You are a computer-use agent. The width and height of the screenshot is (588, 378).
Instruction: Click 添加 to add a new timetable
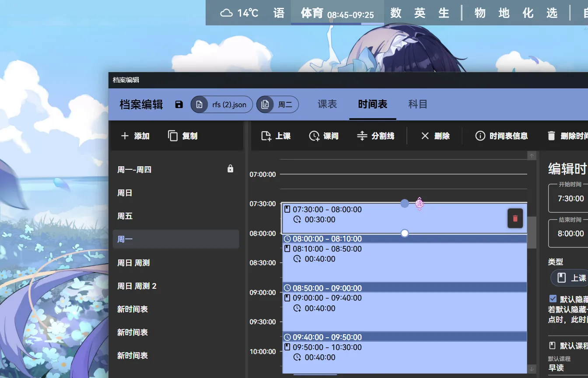(x=135, y=136)
